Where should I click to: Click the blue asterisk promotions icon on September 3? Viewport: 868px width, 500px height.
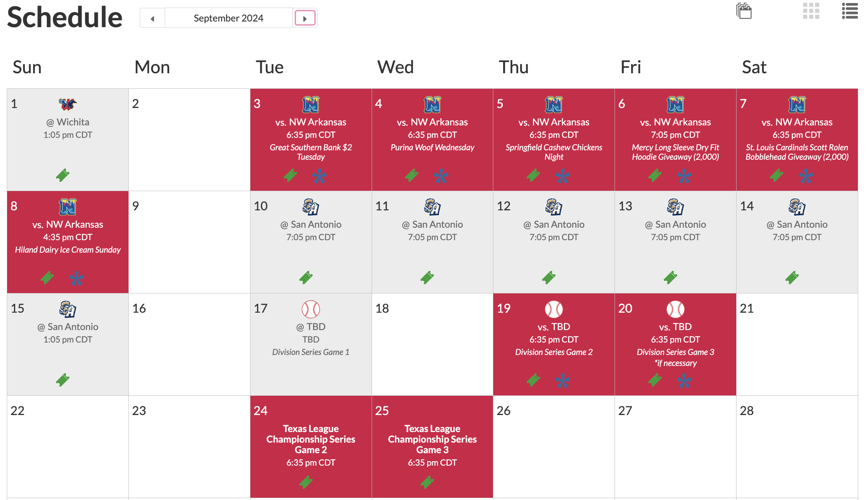(x=320, y=176)
